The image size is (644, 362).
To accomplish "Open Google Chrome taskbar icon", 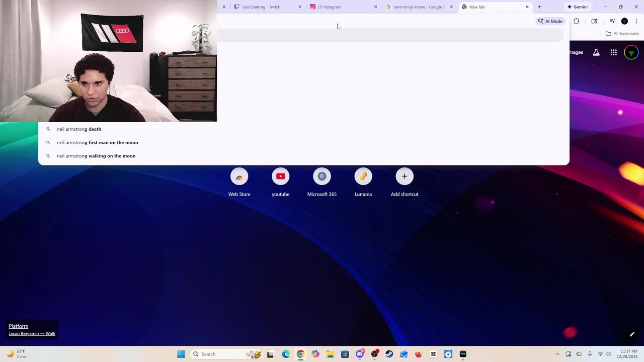I will [x=300, y=354].
